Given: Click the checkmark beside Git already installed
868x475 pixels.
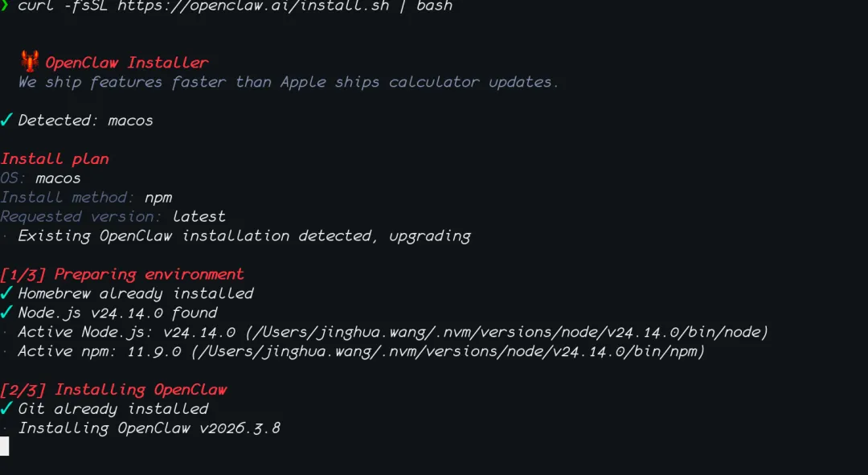Looking at the screenshot, I should (6, 408).
